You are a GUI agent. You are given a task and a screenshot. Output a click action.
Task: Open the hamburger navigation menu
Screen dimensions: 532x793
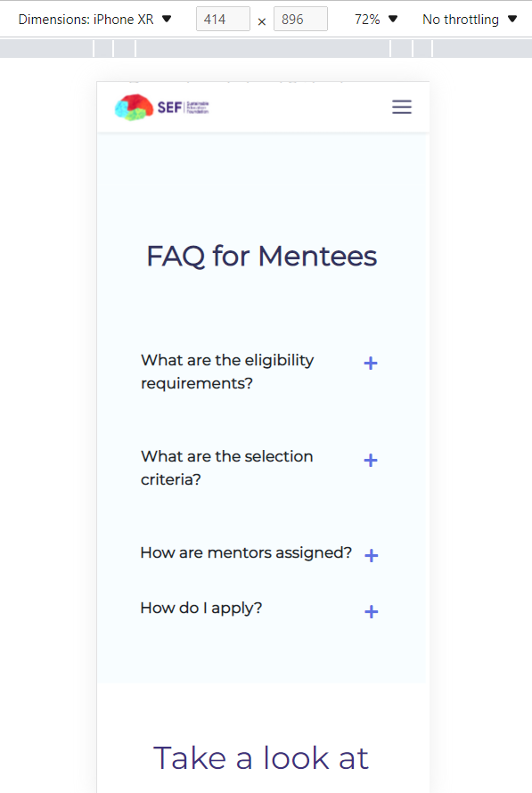point(402,107)
